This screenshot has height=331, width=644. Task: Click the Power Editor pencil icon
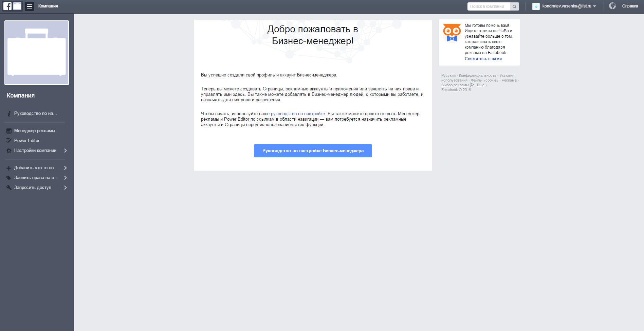9,141
